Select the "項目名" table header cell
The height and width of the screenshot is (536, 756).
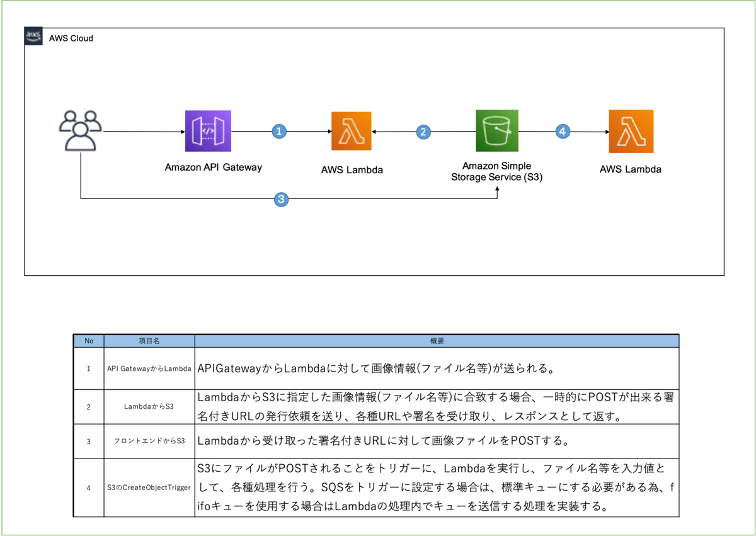pyautogui.click(x=149, y=341)
